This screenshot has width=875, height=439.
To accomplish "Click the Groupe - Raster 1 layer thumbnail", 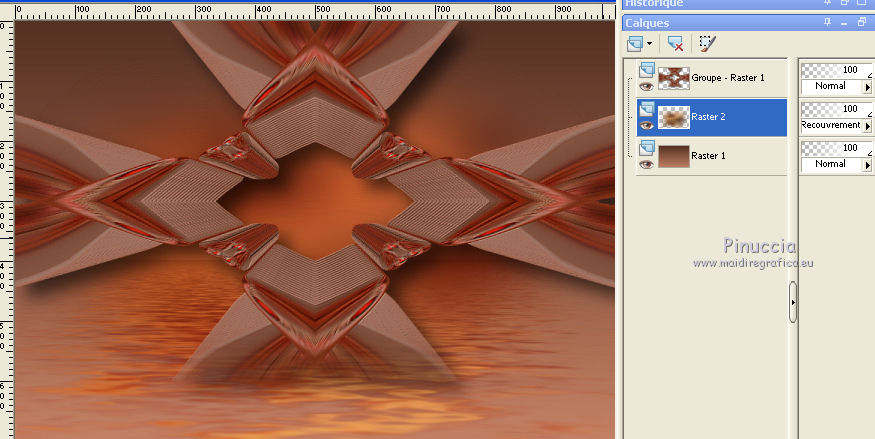I will [x=674, y=79].
